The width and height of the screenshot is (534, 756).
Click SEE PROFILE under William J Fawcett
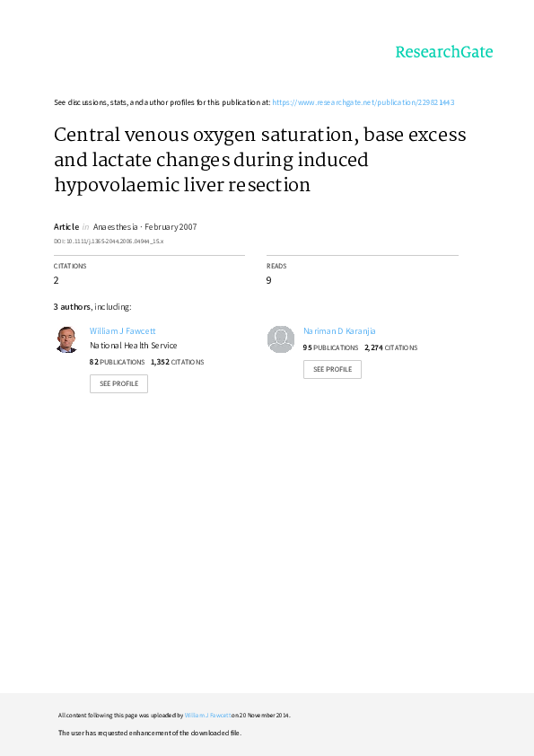coord(118,383)
